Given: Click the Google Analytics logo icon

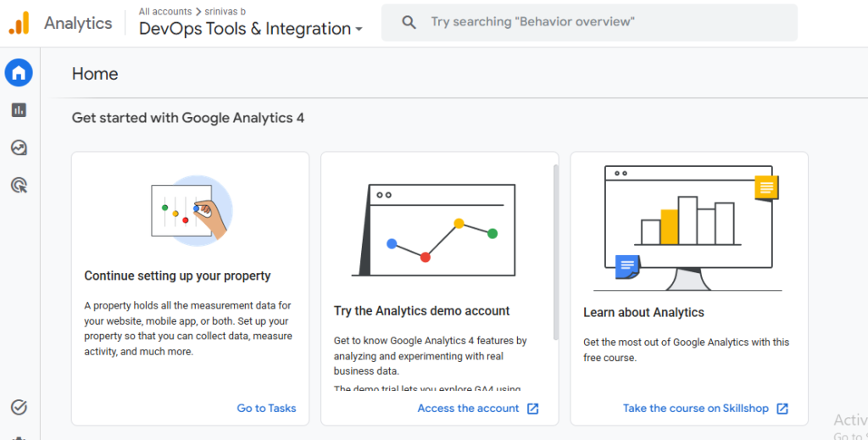Looking at the screenshot, I should pyautogui.click(x=19, y=23).
